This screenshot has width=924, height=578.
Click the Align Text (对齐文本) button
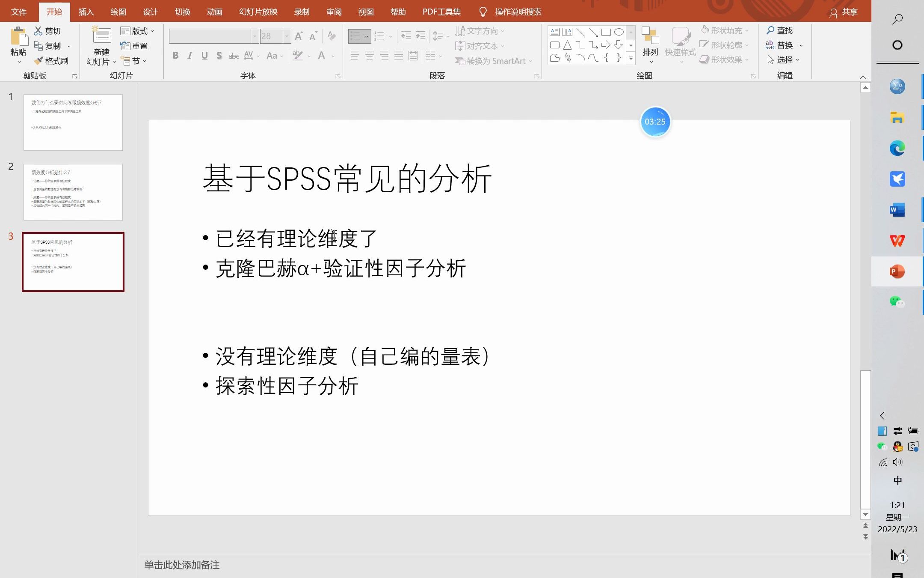[480, 46]
